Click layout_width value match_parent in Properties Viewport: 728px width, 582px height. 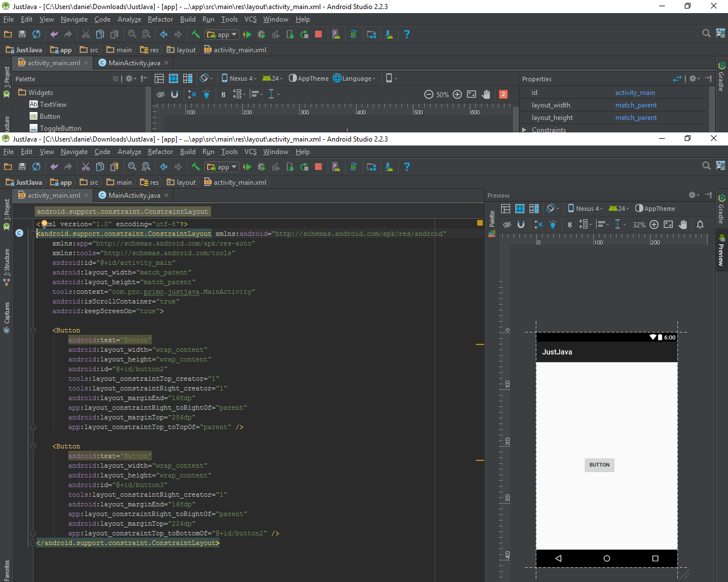tap(636, 105)
